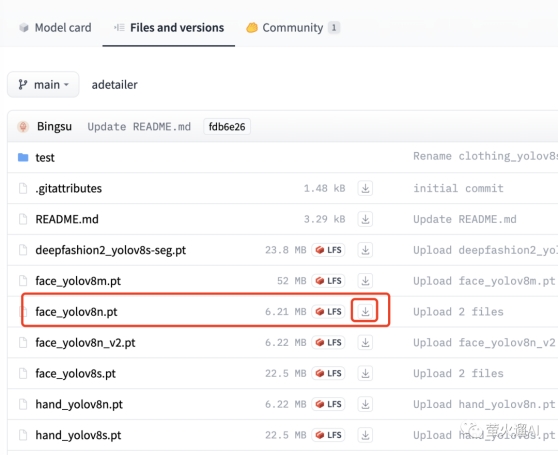Click download icon for README.md

point(365,219)
